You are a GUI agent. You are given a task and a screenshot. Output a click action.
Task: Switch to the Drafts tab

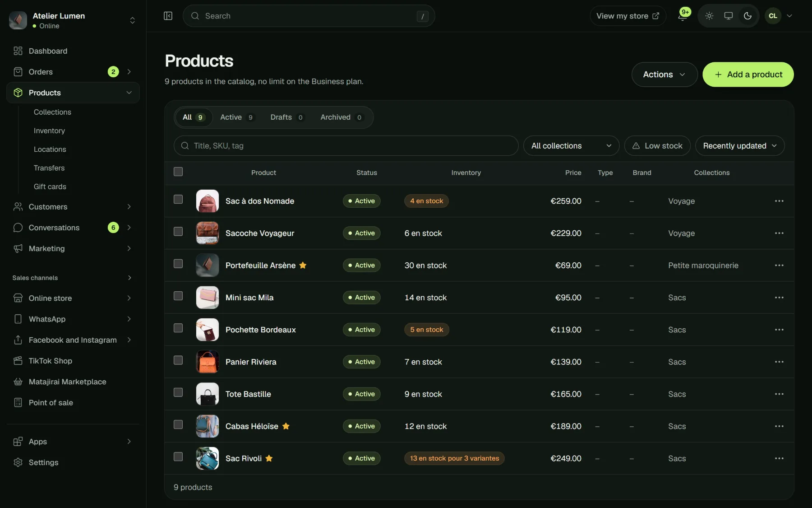pyautogui.click(x=287, y=117)
